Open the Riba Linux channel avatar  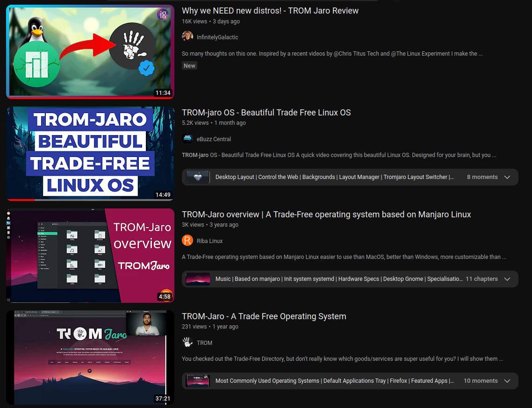tap(187, 240)
